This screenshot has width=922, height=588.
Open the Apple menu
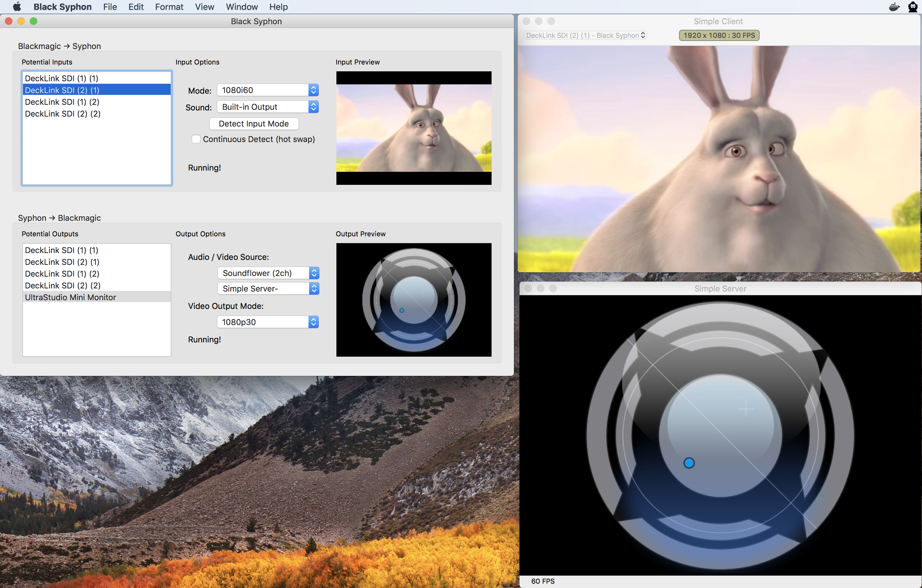[x=17, y=7]
